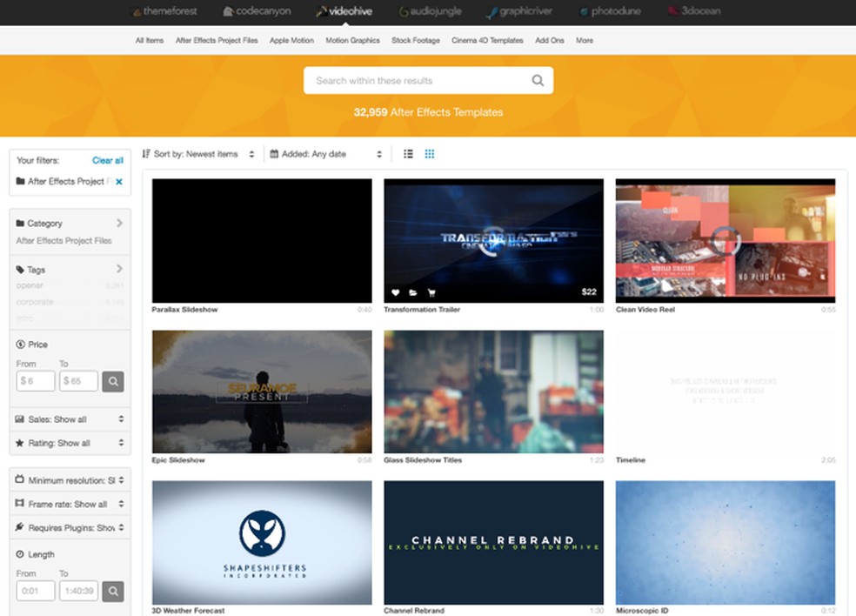This screenshot has width=856, height=616.
Task: Open the Motion Graphics category tab
Action: (352, 40)
